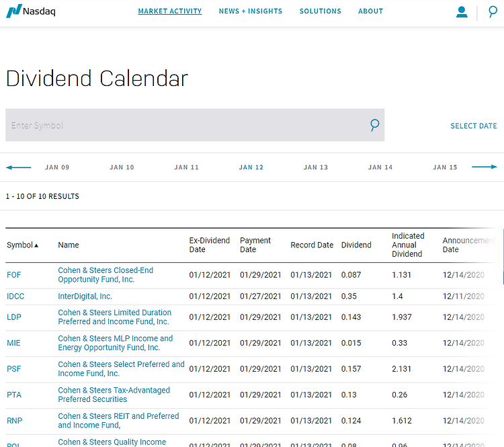
Task: Click Indicated Annual Dividend column header
Action: pyautogui.click(x=408, y=245)
